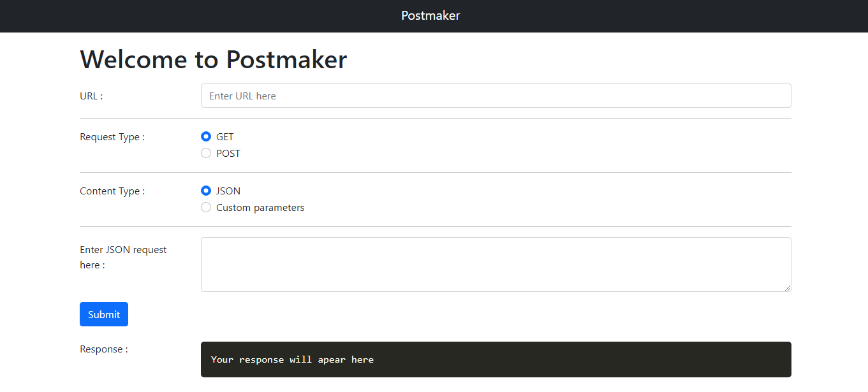Click the dark response output box
Image resolution: width=868 pixels, height=392 pixels.
(x=496, y=359)
